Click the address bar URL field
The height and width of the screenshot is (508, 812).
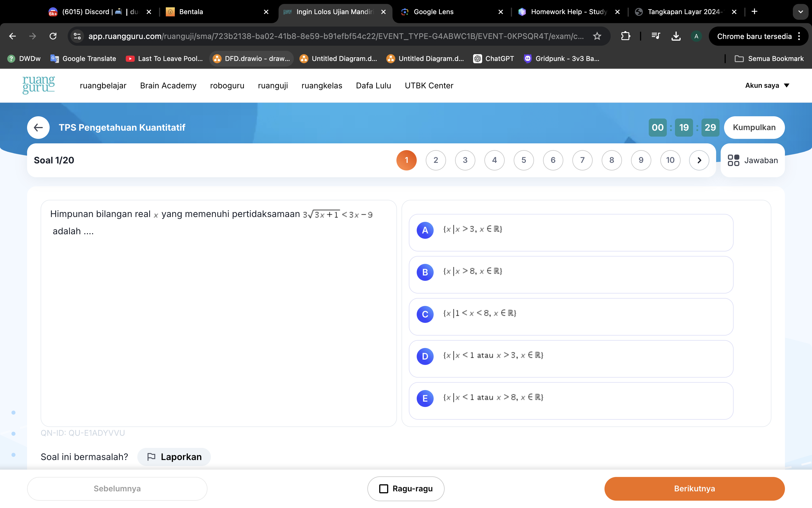tap(336, 36)
